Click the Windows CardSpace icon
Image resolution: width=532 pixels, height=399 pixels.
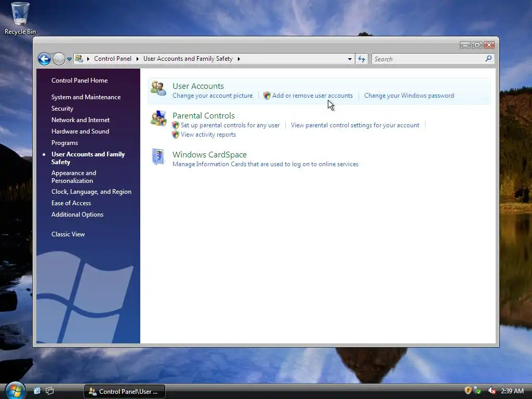[x=158, y=157]
